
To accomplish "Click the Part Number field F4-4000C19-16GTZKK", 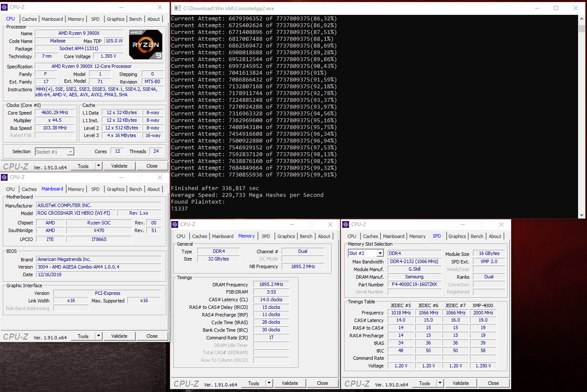I will (x=414, y=284).
